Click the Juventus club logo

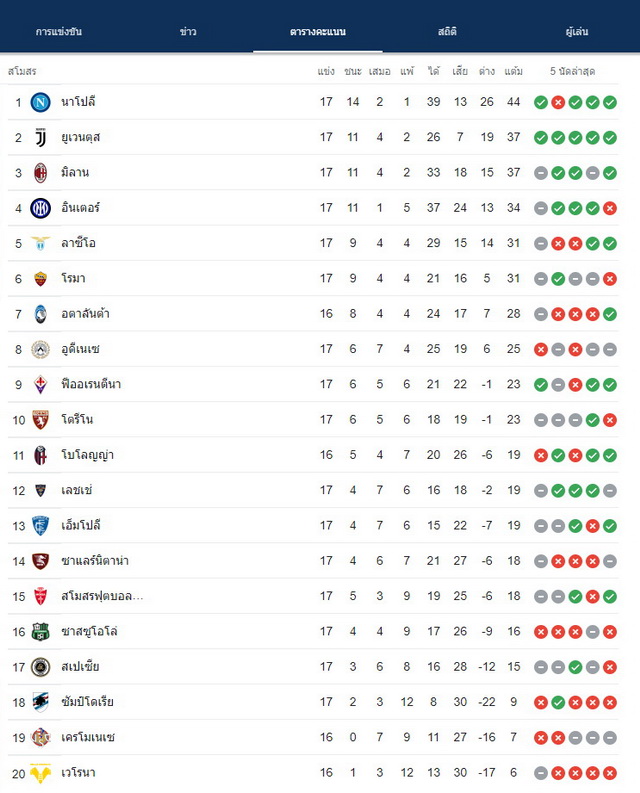[x=40, y=138]
